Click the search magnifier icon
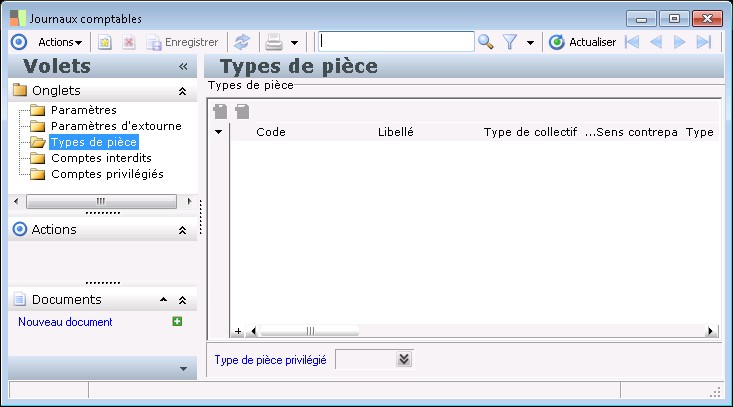The height and width of the screenshot is (407, 733). [x=486, y=42]
